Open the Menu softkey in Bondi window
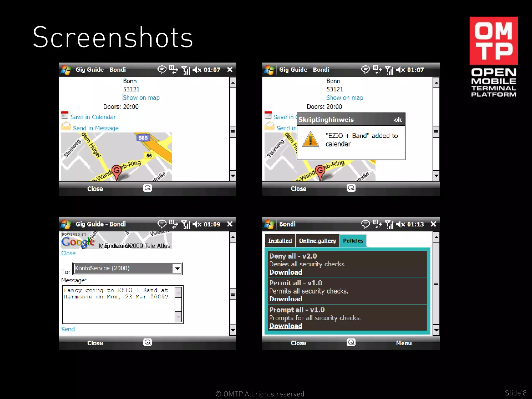 tap(403, 343)
